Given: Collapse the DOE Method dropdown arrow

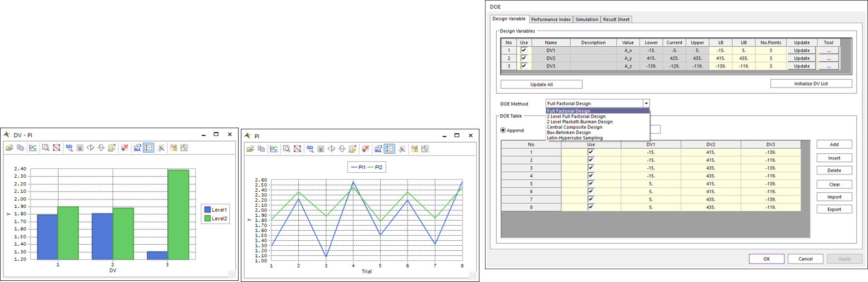Looking at the screenshot, I should click(646, 103).
